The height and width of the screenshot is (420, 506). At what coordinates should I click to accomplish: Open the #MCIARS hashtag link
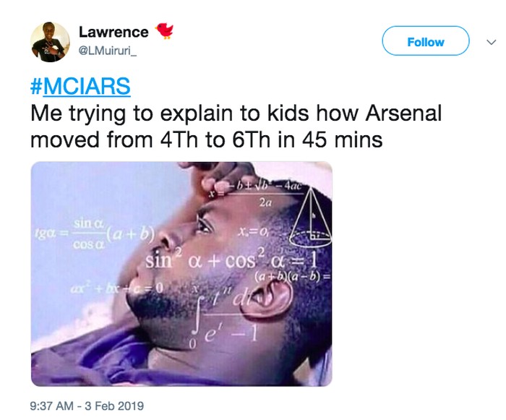coord(80,86)
